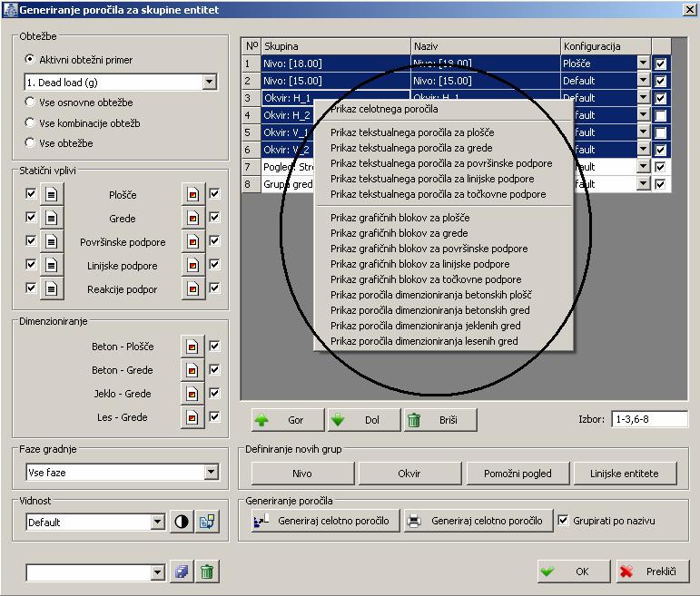Select row 2 cell Nivo: [15.00] in Skupina
The height and width of the screenshot is (596, 700).
point(335,81)
